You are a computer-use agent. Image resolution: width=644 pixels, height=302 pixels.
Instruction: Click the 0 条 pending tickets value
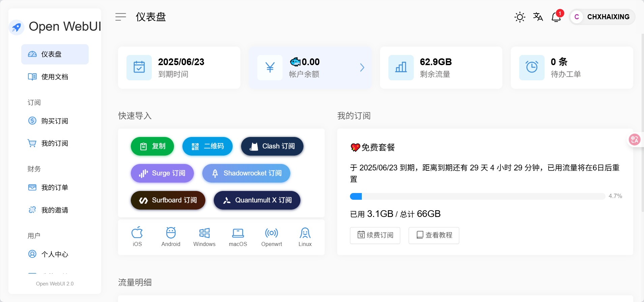pos(559,62)
